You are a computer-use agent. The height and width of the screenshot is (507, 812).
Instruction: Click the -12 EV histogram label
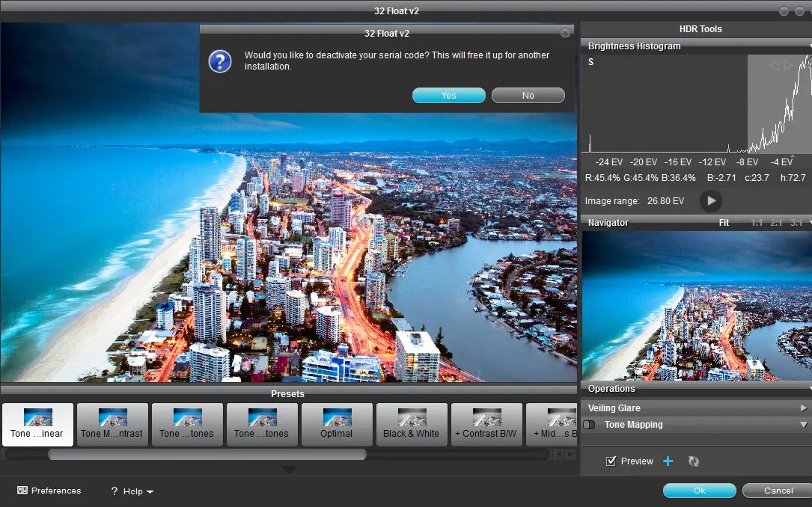pyautogui.click(x=712, y=162)
